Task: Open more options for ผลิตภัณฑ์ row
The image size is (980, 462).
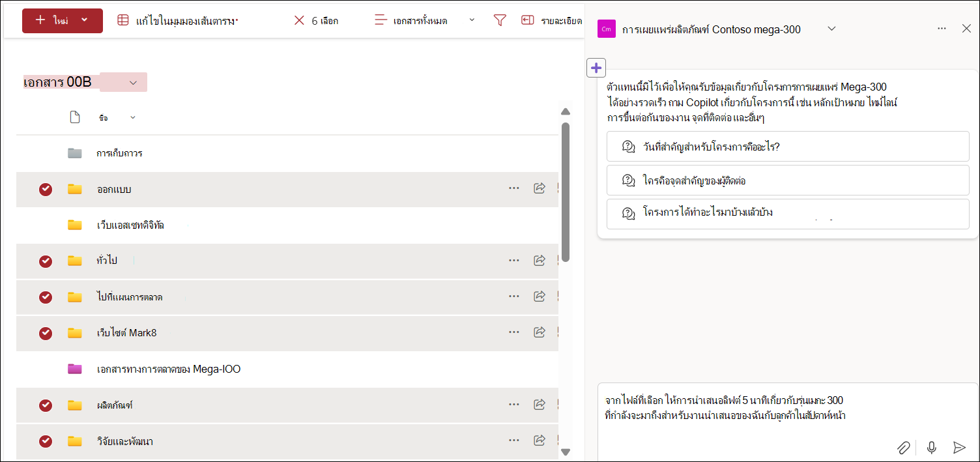Action: [514, 405]
